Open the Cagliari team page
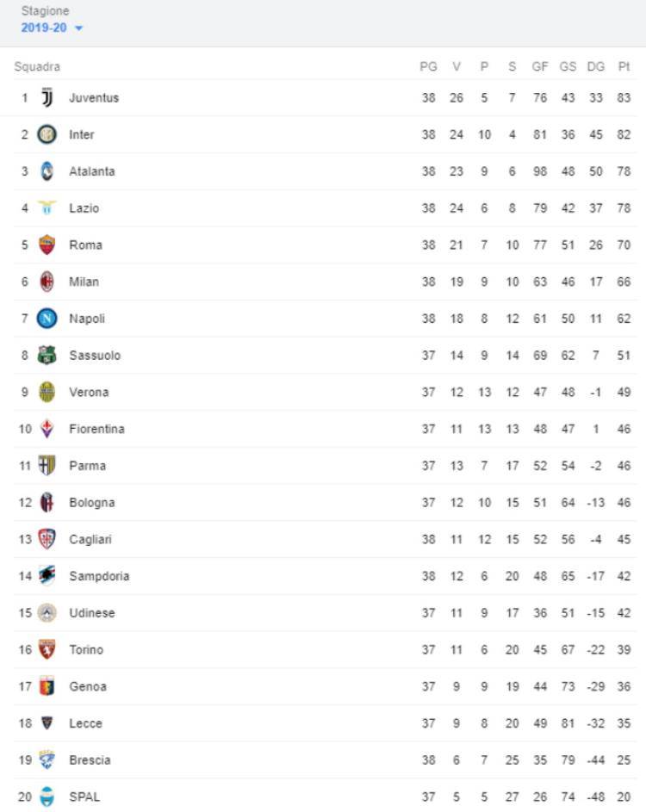 click(x=90, y=540)
